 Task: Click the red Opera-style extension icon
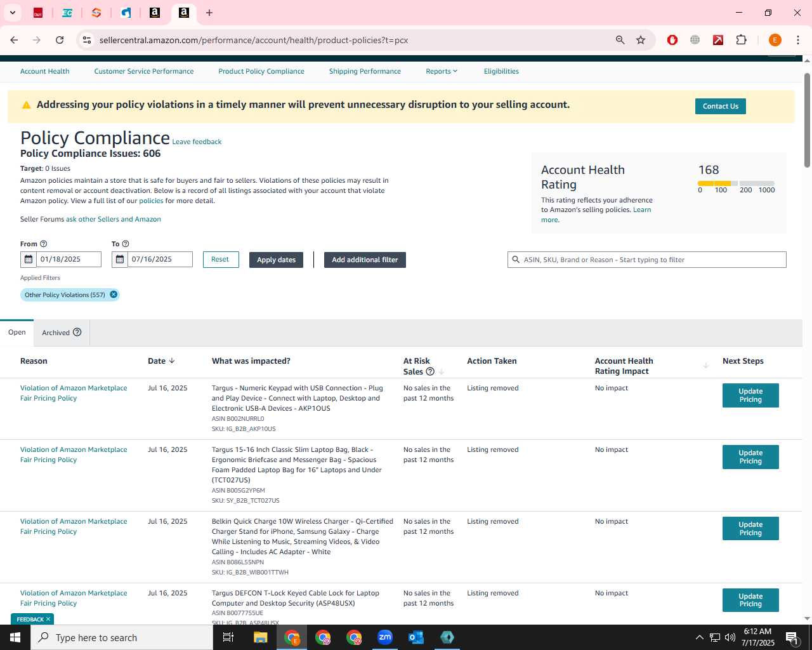(x=672, y=40)
